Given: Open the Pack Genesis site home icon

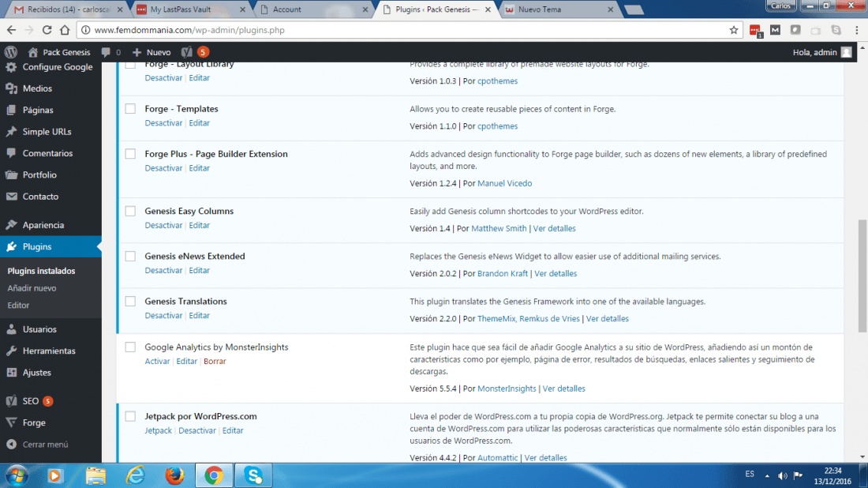Looking at the screenshot, I should point(33,52).
